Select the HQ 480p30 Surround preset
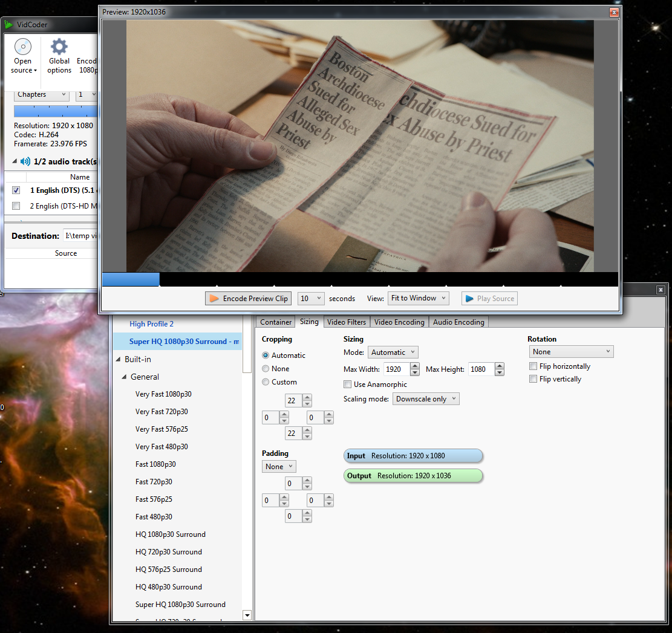672x633 pixels. [169, 587]
